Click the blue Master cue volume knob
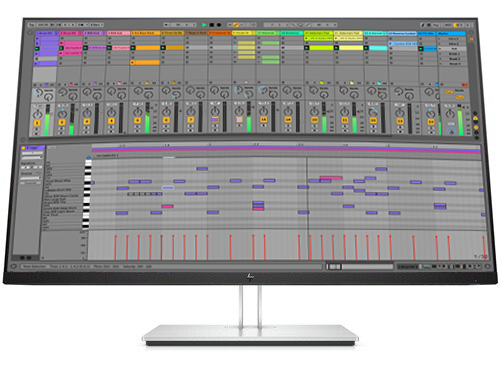The height and width of the screenshot is (367, 500). (451, 131)
